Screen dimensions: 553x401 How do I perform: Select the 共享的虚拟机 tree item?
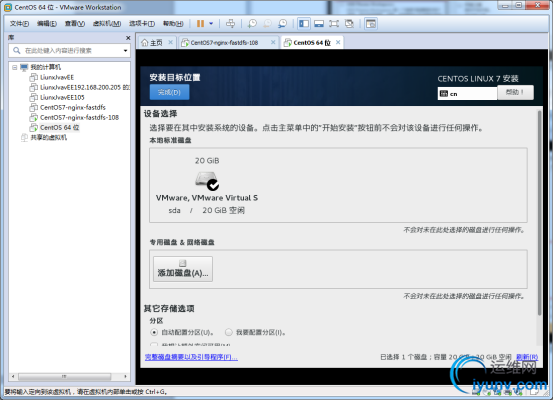(x=48, y=138)
